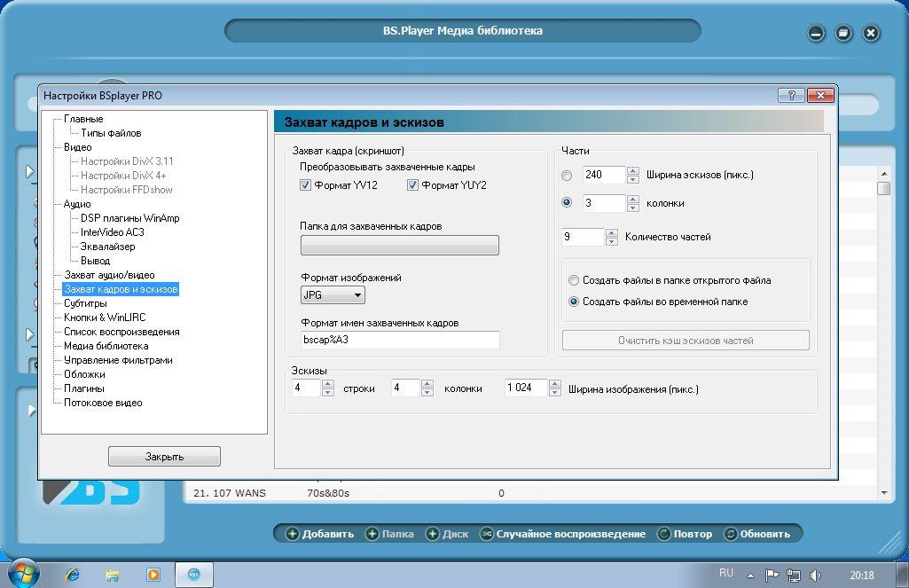909x588 pixels.
Task: Click the 20:18 system clock
Action: pyautogui.click(x=862, y=576)
